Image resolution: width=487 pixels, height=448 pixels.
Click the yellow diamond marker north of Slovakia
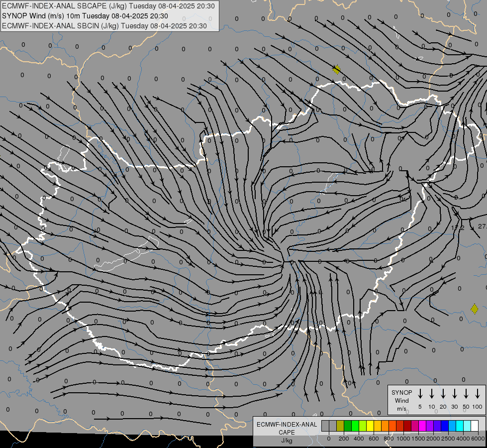pyautogui.click(x=336, y=69)
